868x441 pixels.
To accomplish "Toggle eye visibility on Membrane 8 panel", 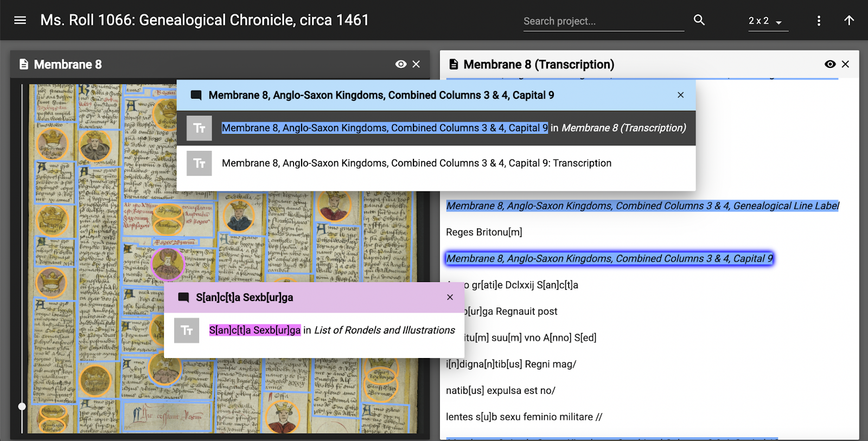I will click(x=401, y=64).
